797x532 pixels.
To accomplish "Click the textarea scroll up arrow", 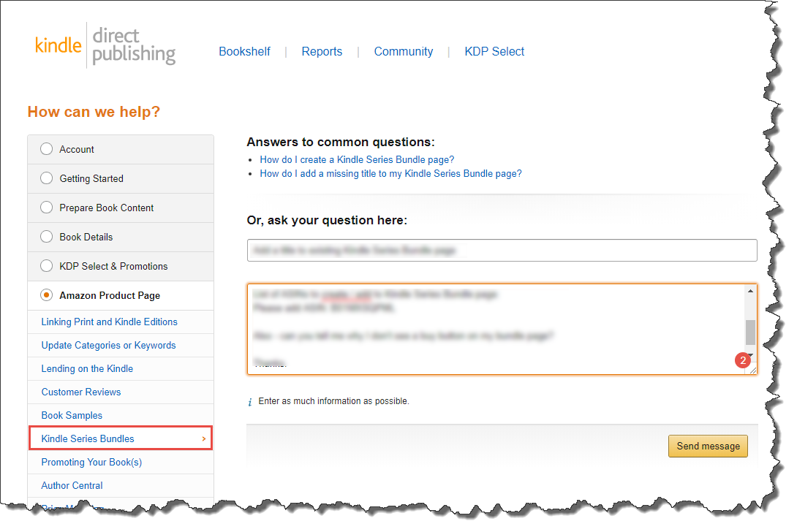I will [x=750, y=291].
